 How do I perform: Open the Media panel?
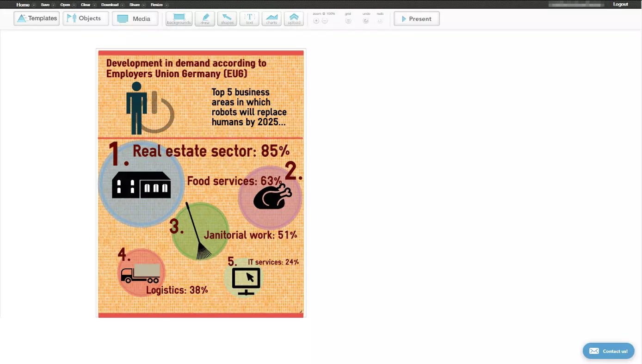pos(135,19)
